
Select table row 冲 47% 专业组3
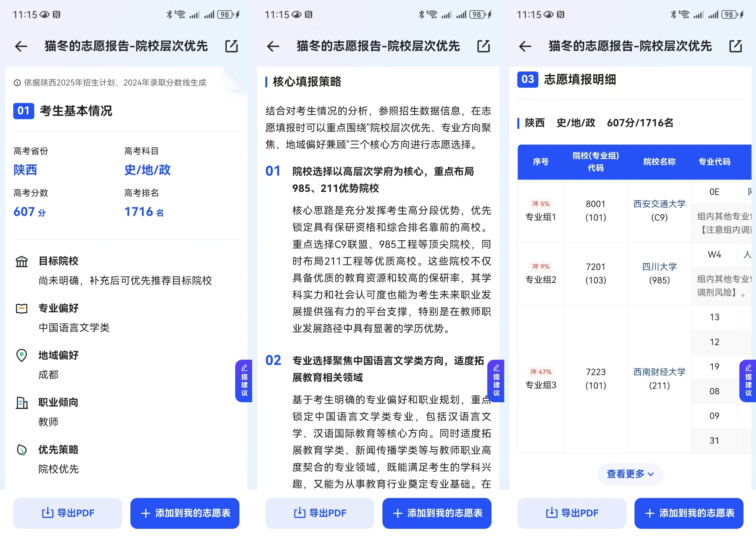(540, 379)
